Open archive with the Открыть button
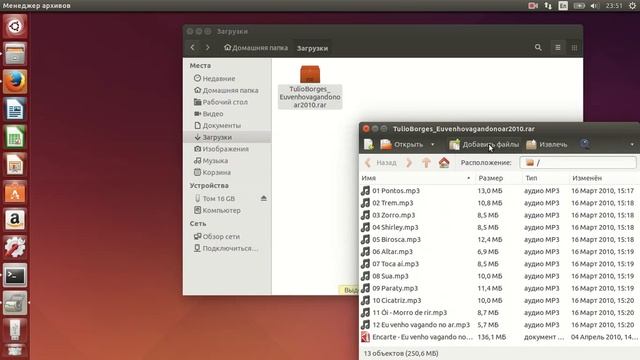640x360 pixels. 402,144
